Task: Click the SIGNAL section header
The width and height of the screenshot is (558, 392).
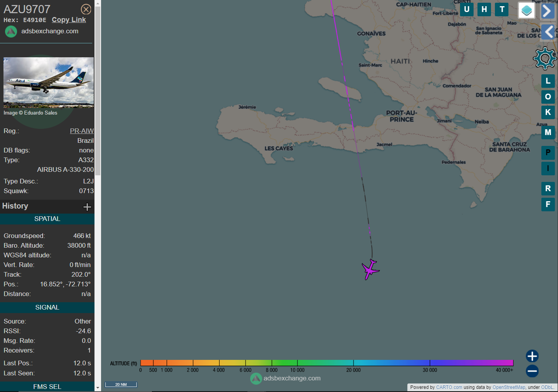Action: point(47,308)
